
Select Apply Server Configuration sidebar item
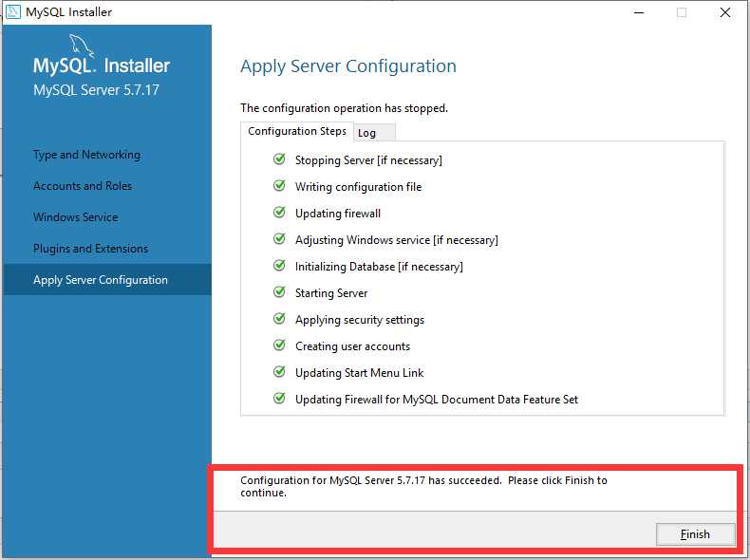click(x=107, y=280)
